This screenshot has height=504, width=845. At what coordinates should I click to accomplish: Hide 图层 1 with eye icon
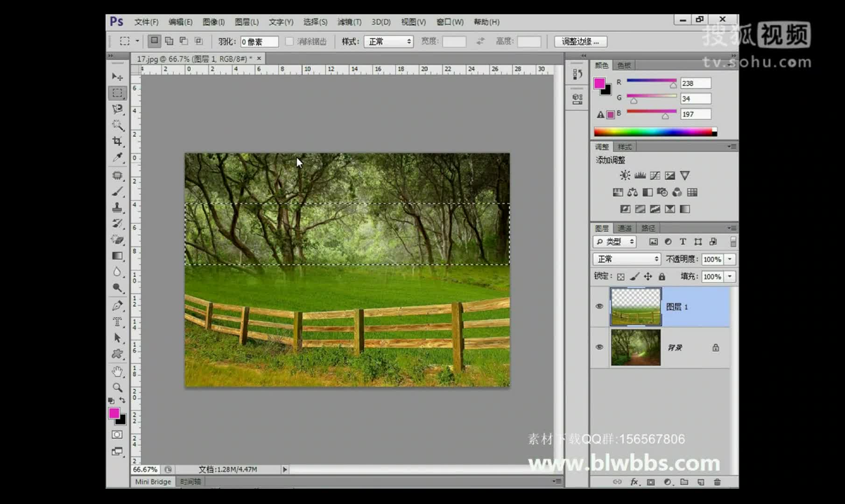coord(599,307)
